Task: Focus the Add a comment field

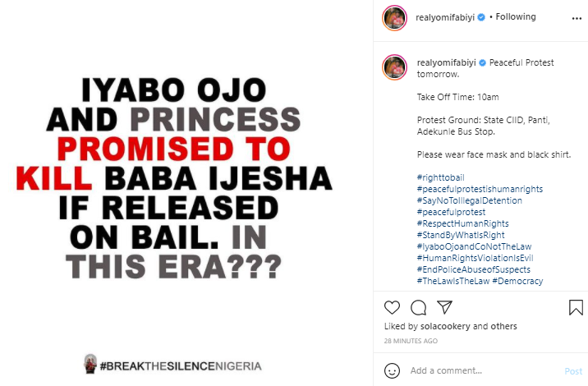Action: pyautogui.click(x=480, y=370)
